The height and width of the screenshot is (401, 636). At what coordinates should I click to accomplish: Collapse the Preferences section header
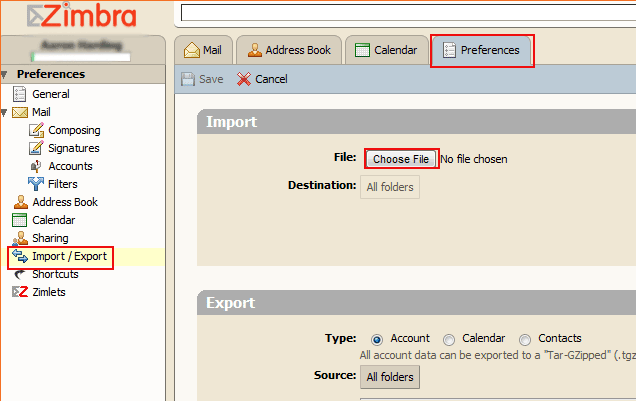tap(4, 75)
